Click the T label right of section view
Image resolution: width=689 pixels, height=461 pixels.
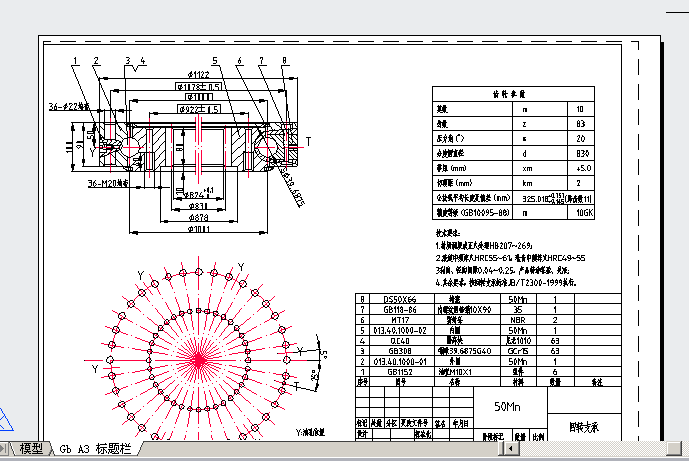coord(308,142)
